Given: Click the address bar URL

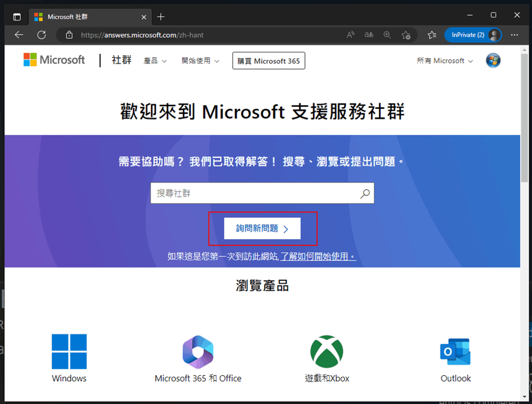Looking at the screenshot, I should pos(142,35).
